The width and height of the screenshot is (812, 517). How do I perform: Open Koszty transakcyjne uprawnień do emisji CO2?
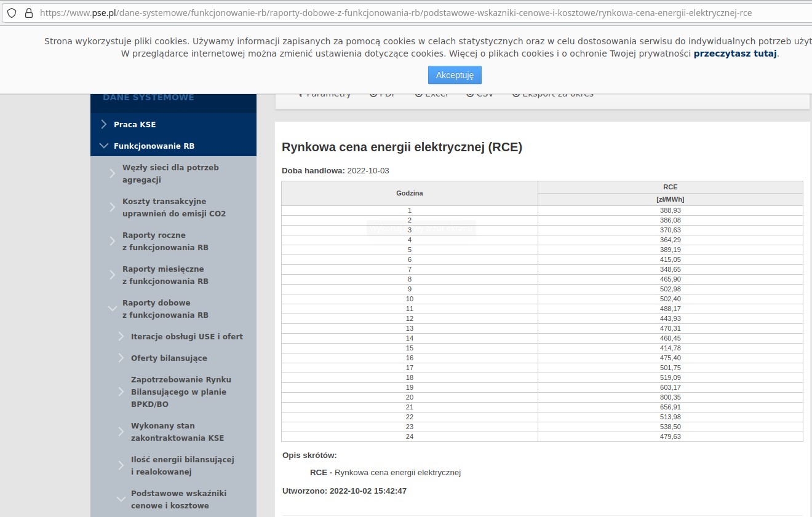pos(173,207)
